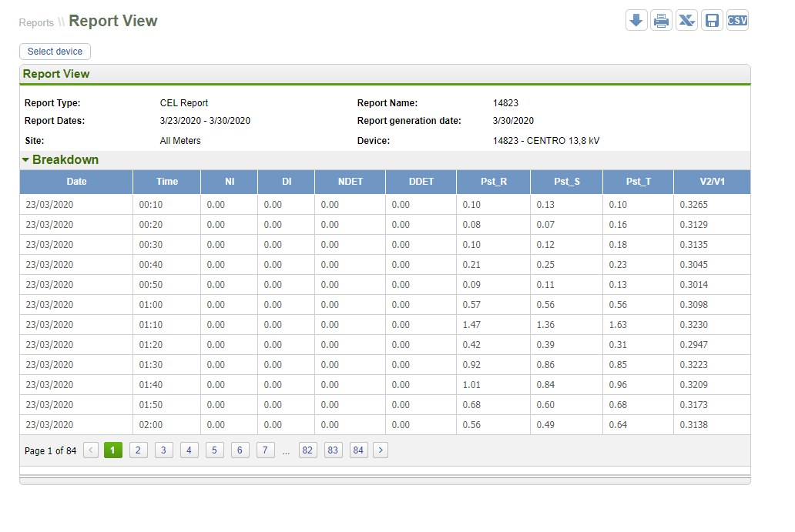Navigate back via Reports breadcrumb

[35, 23]
